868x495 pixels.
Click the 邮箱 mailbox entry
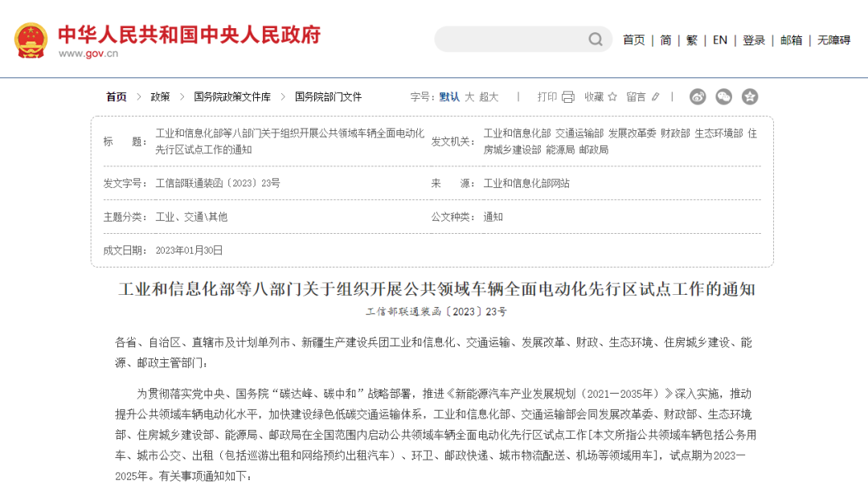pyautogui.click(x=791, y=39)
